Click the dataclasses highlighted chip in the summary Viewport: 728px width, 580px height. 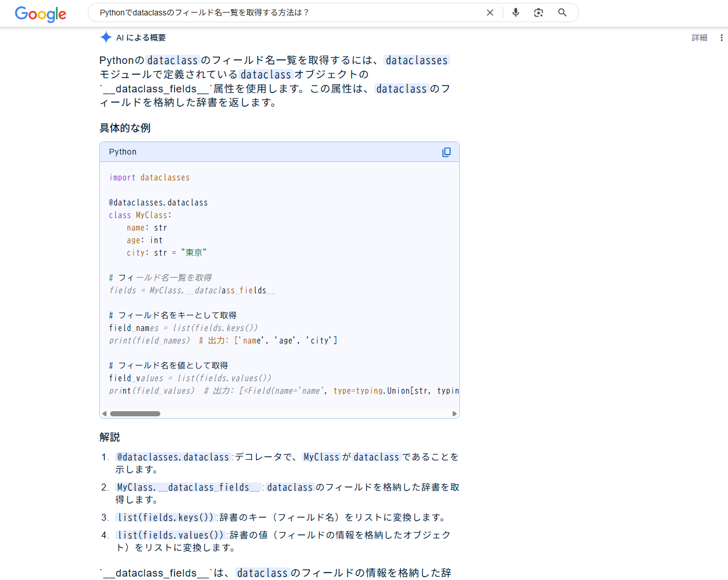pyautogui.click(x=416, y=60)
